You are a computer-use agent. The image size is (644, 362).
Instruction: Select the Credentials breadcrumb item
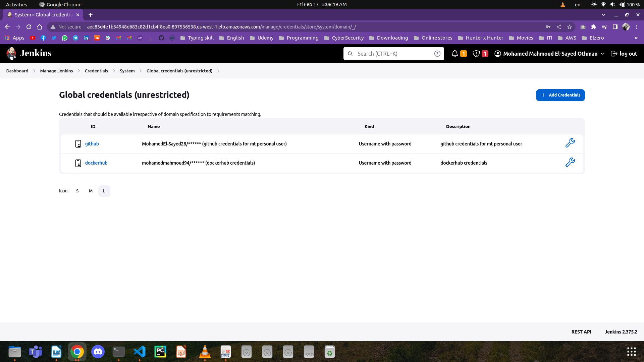point(96,71)
